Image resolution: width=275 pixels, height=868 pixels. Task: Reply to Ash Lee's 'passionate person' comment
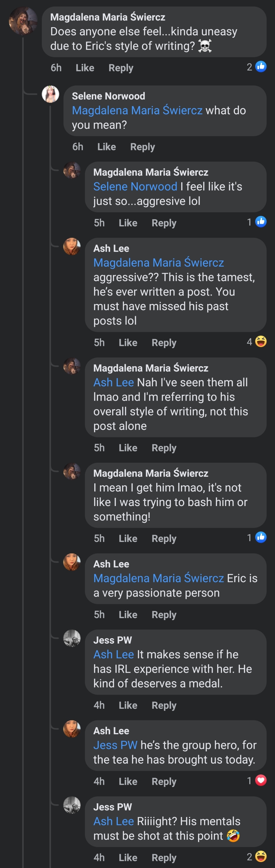pos(164,615)
